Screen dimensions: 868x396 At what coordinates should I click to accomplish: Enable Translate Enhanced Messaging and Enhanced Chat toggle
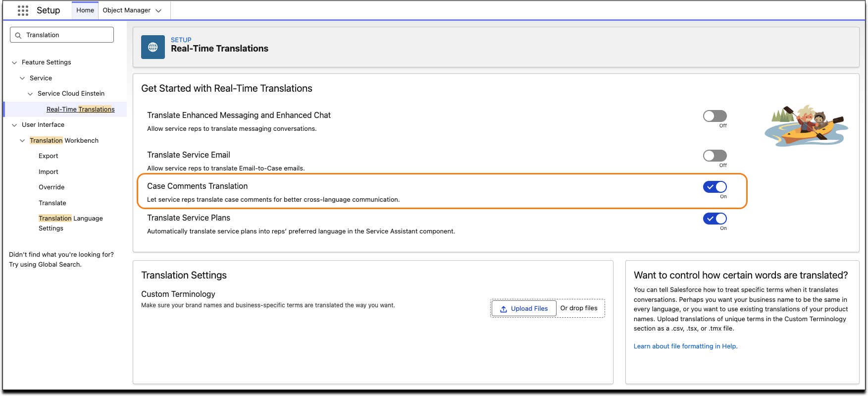click(x=715, y=116)
